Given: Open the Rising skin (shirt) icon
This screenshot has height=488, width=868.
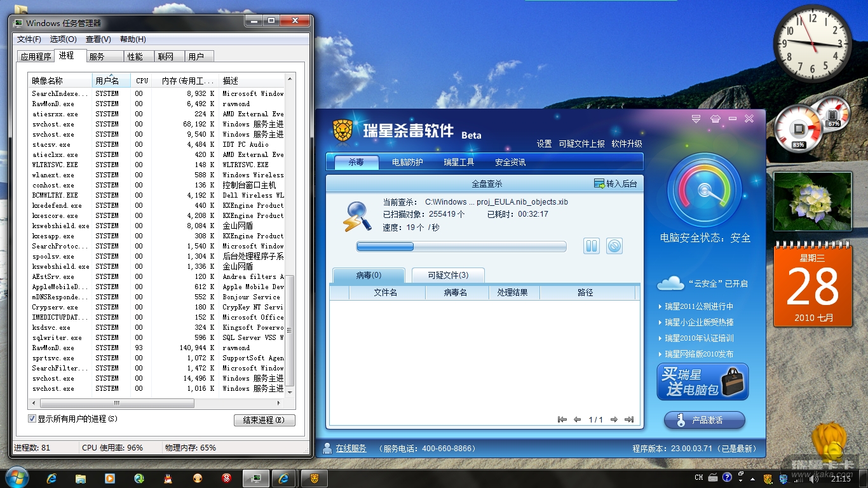Looking at the screenshot, I should click(715, 119).
